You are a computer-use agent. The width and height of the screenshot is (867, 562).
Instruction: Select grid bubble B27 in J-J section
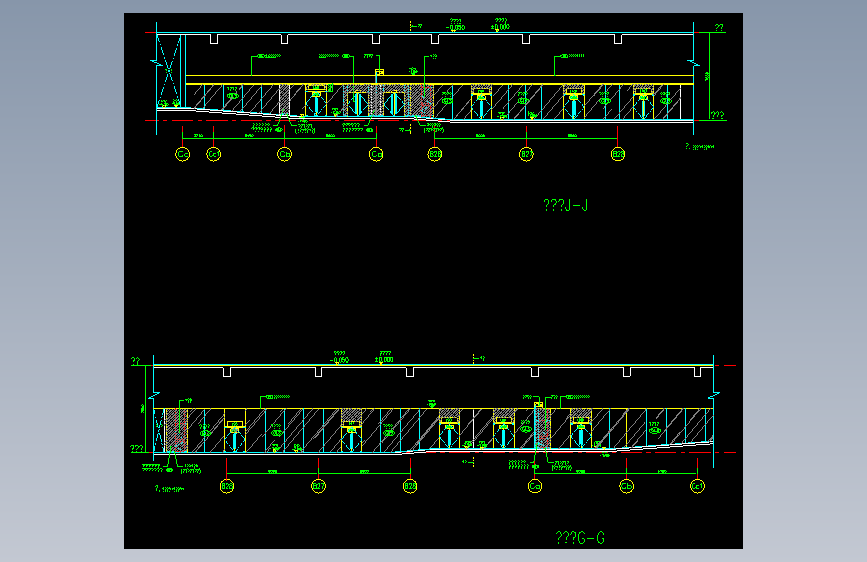pos(526,154)
